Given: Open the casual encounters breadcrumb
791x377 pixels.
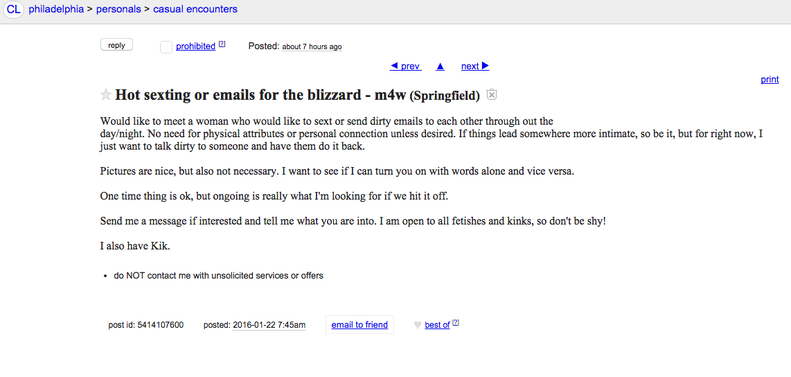Looking at the screenshot, I should click(195, 9).
